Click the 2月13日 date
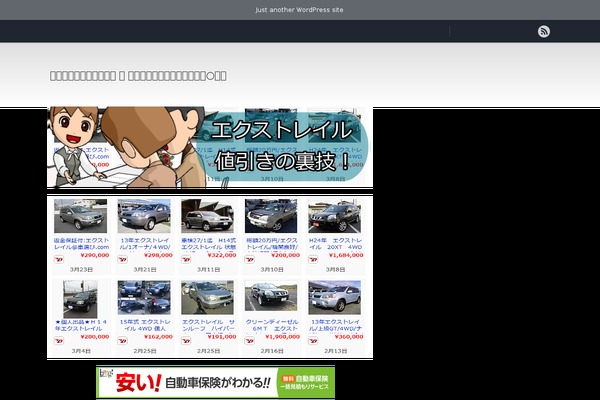 coord(335,351)
